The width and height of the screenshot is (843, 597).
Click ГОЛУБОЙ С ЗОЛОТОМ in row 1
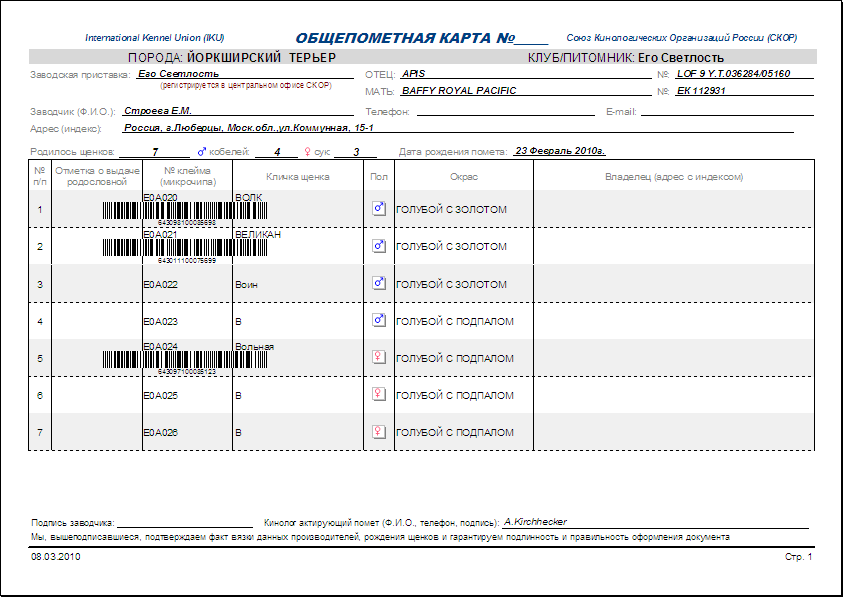451,209
